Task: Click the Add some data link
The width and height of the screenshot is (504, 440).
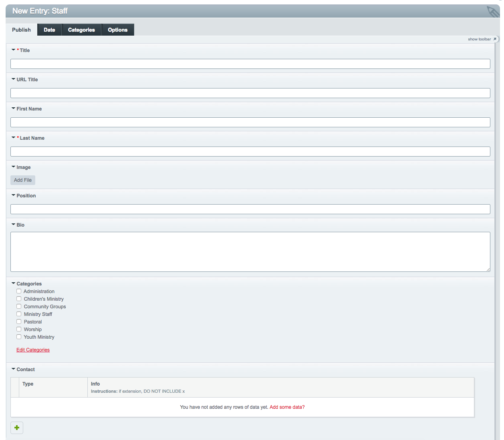Action: (287, 407)
